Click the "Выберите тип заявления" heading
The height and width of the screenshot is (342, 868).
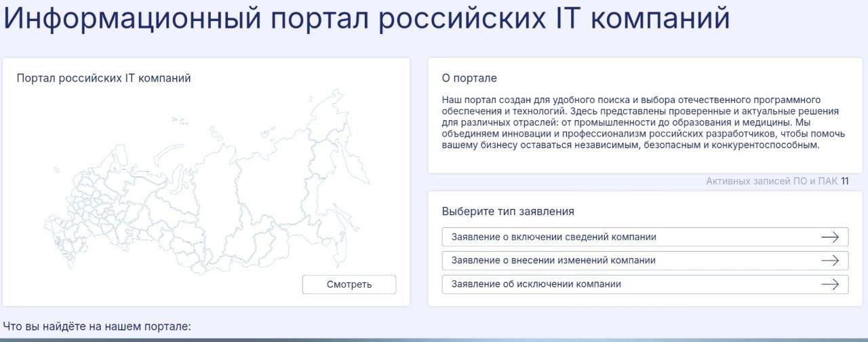pyautogui.click(x=508, y=211)
